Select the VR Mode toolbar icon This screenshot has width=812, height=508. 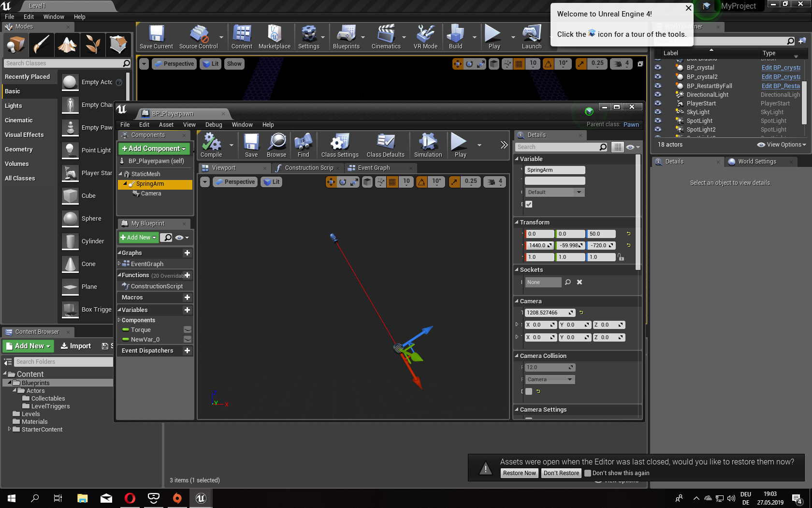click(425, 37)
